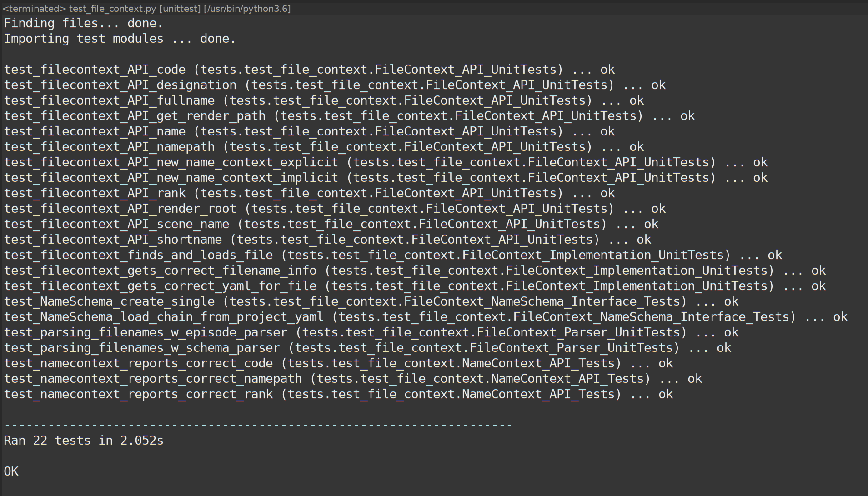Select the test_filecontext_finds_and_loads_file line
This screenshot has width=868, height=496.
click(x=393, y=255)
